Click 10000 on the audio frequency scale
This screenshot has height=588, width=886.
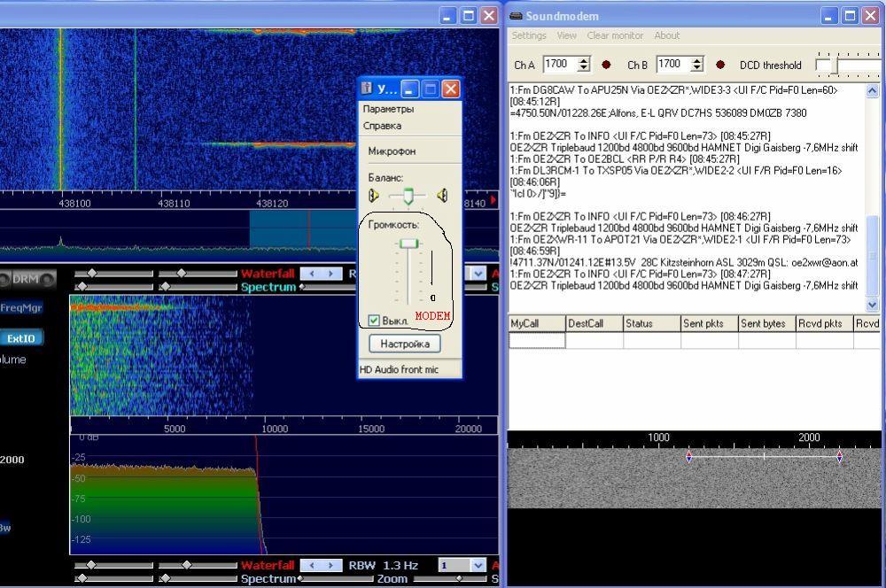[275, 429]
